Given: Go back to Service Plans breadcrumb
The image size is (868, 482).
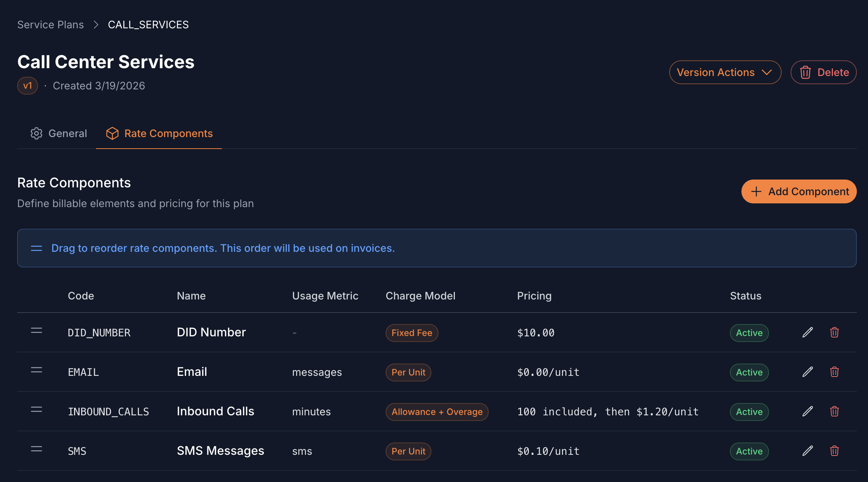Looking at the screenshot, I should [51, 25].
